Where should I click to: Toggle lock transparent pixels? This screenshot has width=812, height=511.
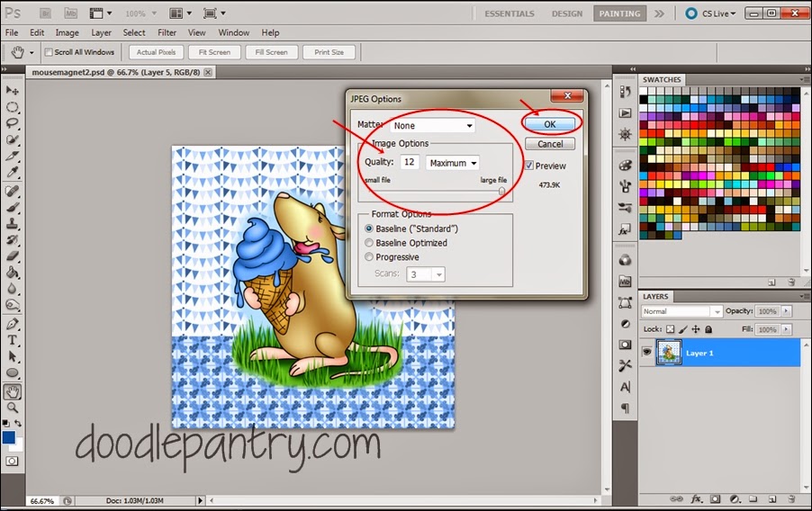point(670,329)
